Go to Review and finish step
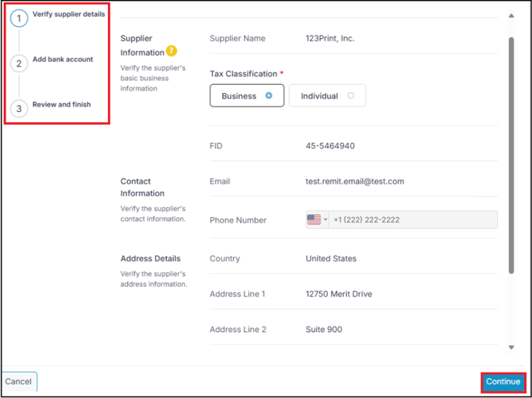532x398 pixels. tap(61, 105)
